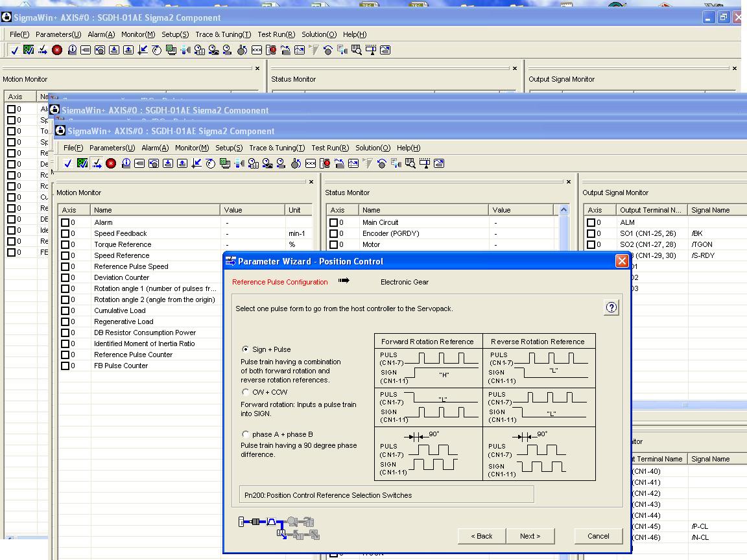Click the red alarm-book icon in front window toolbar
Screen dimensions: 747x560
tap(324, 163)
